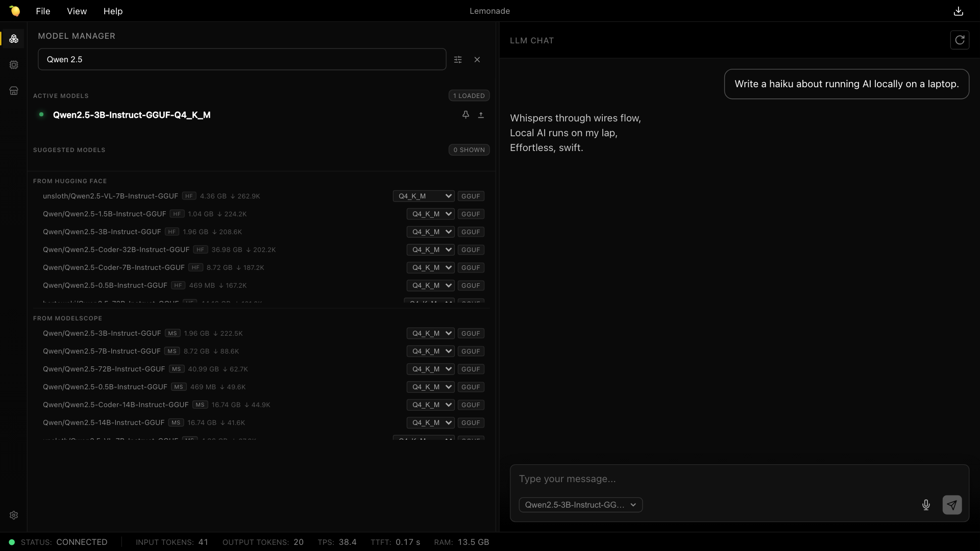
Task: Click GGUF button for ModelScope Qwen2.5-14B-Instruct-GGUF
Action: point(471,422)
